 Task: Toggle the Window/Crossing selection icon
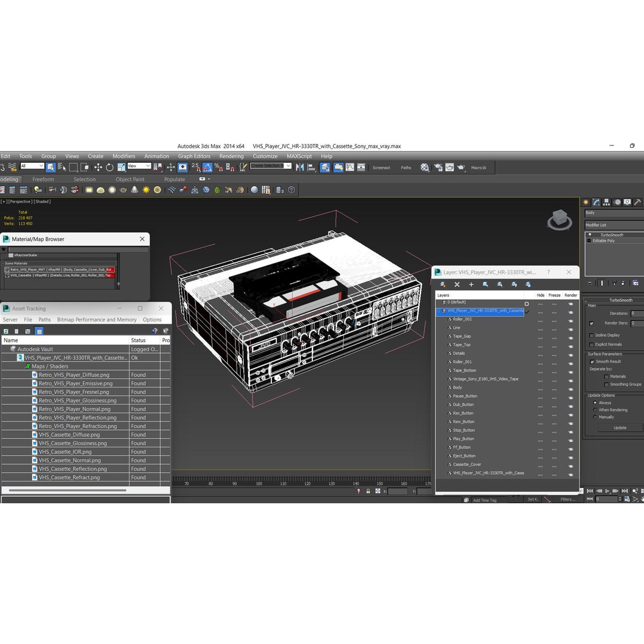click(x=85, y=167)
